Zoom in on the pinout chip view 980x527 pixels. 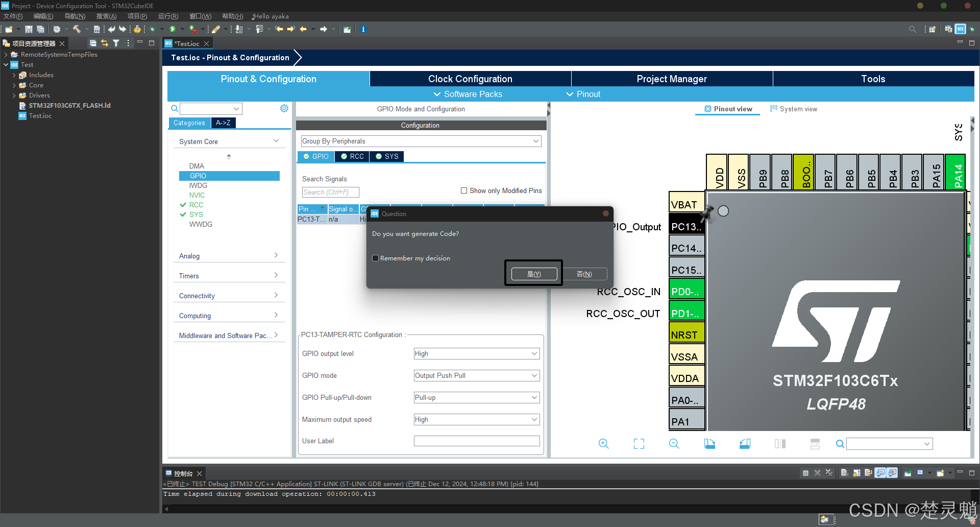pos(603,444)
